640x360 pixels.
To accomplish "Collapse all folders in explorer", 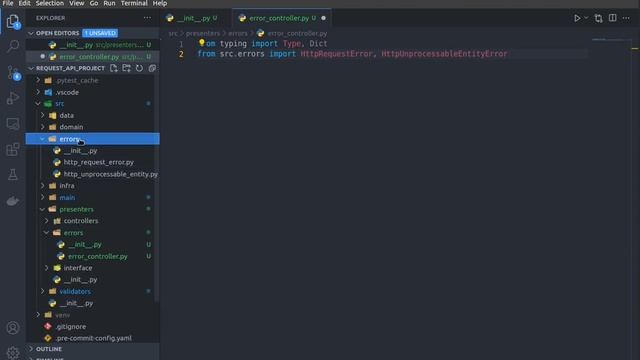I will click(x=152, y=68).
